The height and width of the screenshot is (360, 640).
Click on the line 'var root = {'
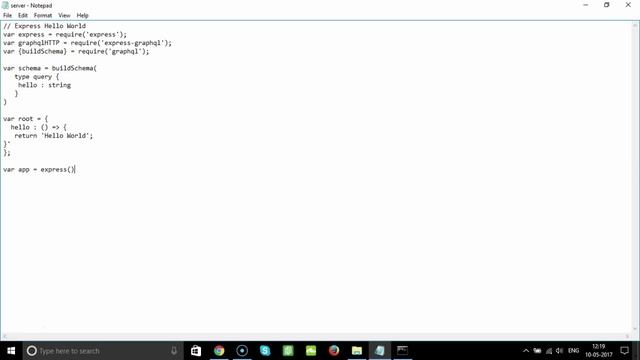[x=26, y=119]
